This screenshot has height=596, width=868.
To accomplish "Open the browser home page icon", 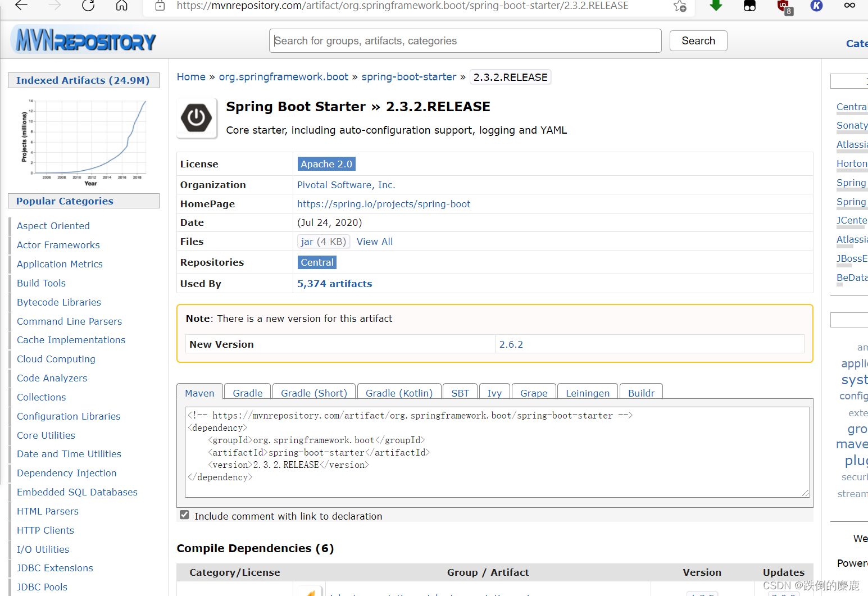I will [121, 6].
